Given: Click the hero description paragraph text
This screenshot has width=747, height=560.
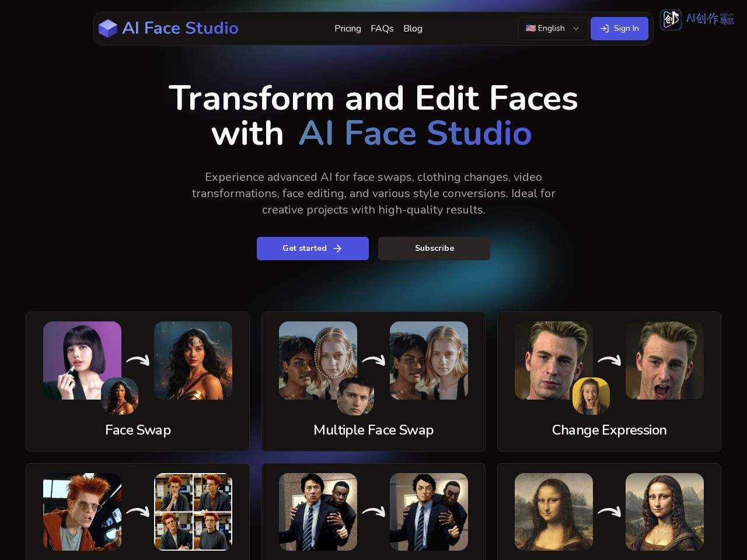Looking at the screenshot, I should pos(373,193).
